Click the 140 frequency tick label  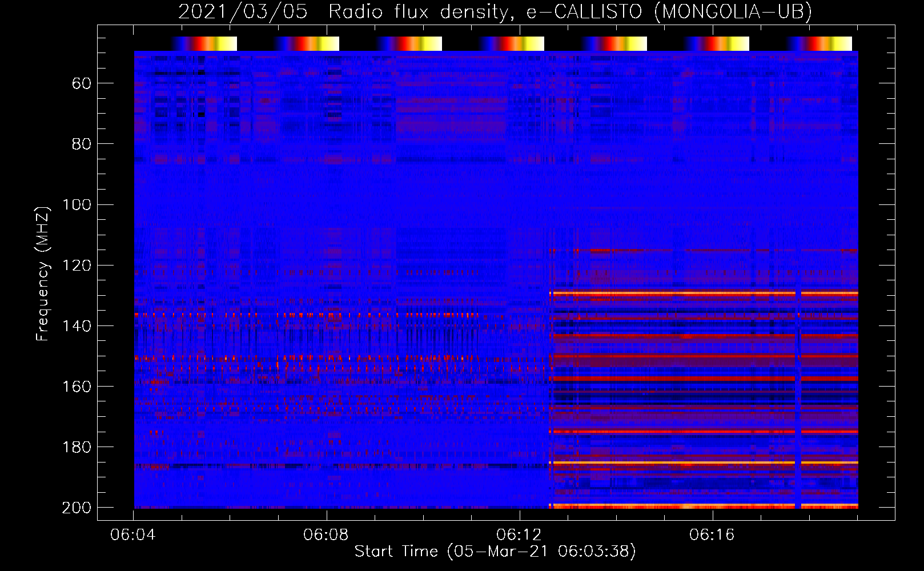click(77, 326)
